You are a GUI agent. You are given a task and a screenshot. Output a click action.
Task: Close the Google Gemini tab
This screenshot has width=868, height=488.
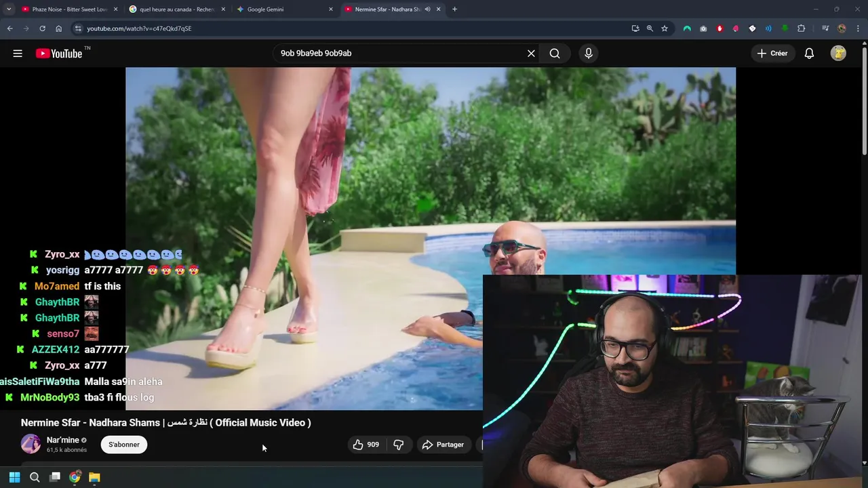(331, 9)
